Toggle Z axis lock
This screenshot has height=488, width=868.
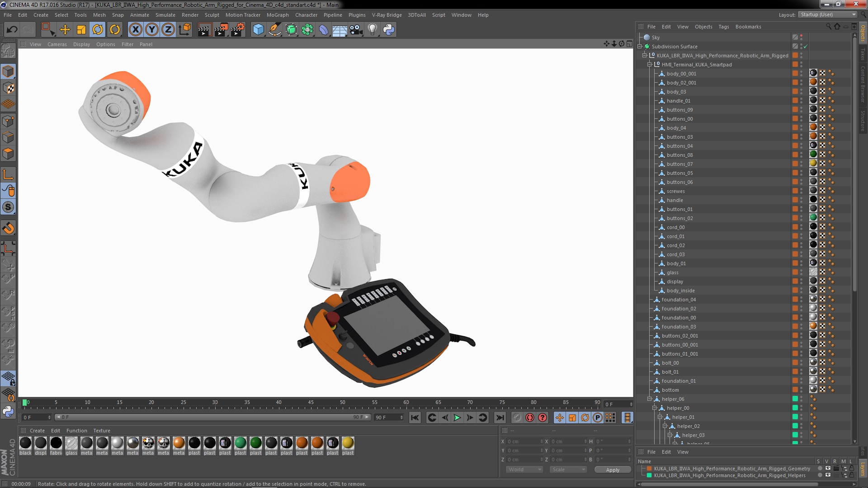(168, 30)
